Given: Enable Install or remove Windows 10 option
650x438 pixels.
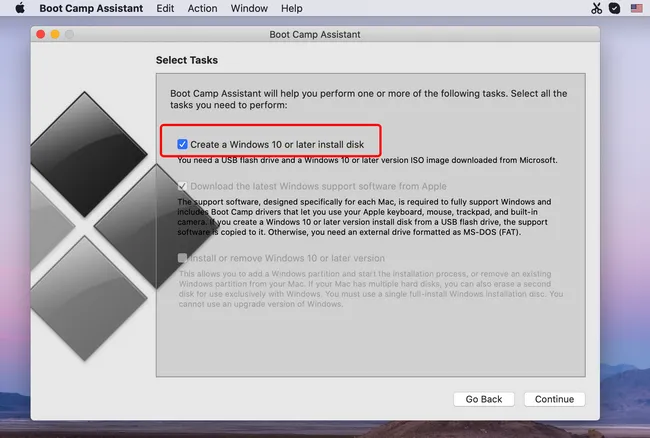Looking at the screenshot, I should point(182,257).
